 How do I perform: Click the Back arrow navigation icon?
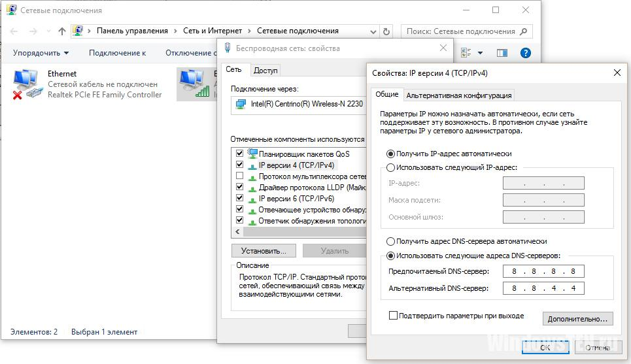click(14, 31)
